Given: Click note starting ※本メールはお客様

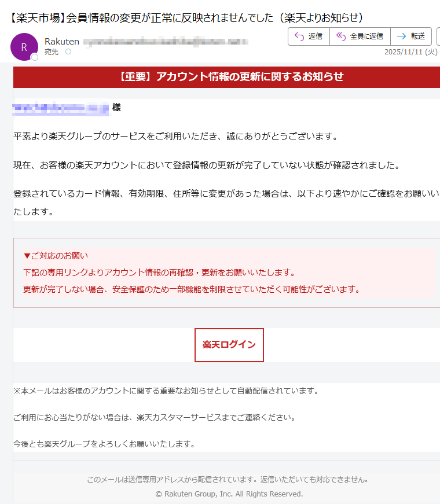Looking at the screenshot, I should click(x=166, y=391).
